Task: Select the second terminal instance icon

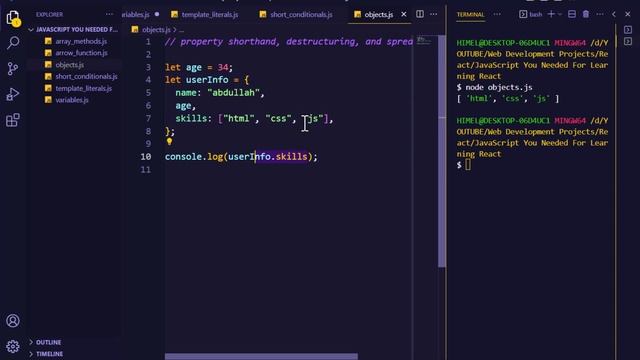Action: pyautogui.click(x=628, y=41)
